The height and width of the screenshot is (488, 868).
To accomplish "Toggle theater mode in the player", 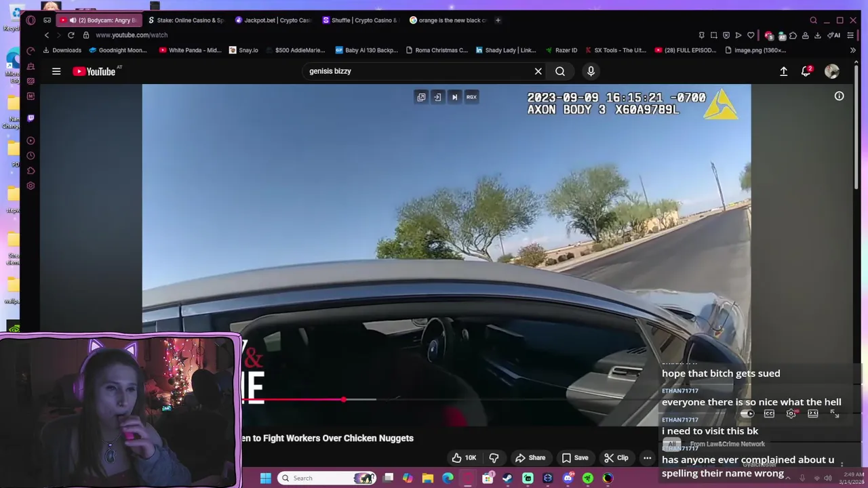I will coord(812,413).
